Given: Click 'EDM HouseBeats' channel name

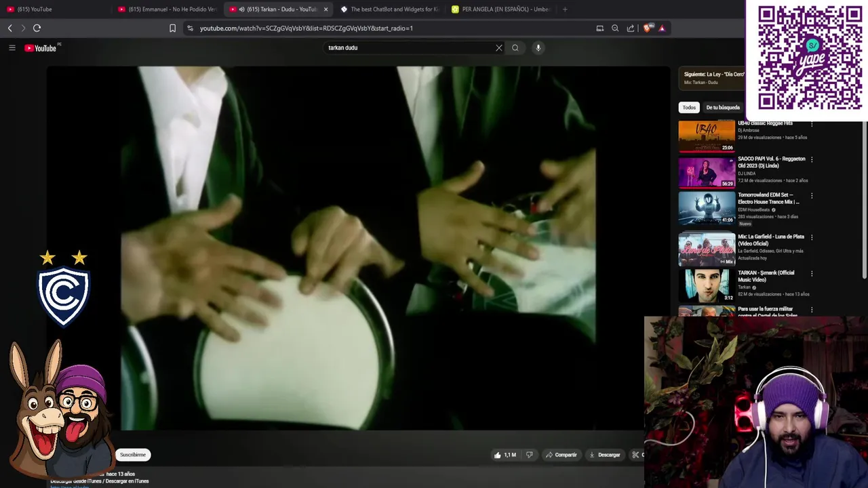Looking at the screenshot, I should tap(753, 209).
